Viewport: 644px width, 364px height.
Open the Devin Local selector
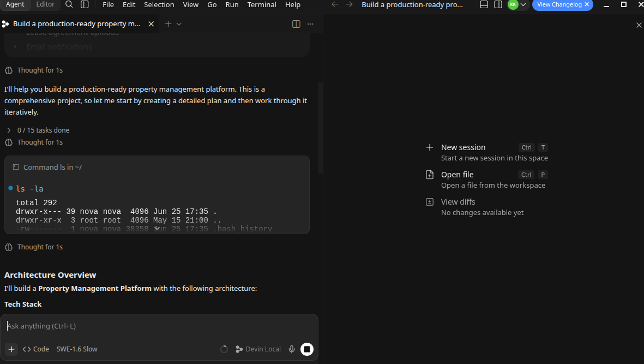click(x=258, y=349)
